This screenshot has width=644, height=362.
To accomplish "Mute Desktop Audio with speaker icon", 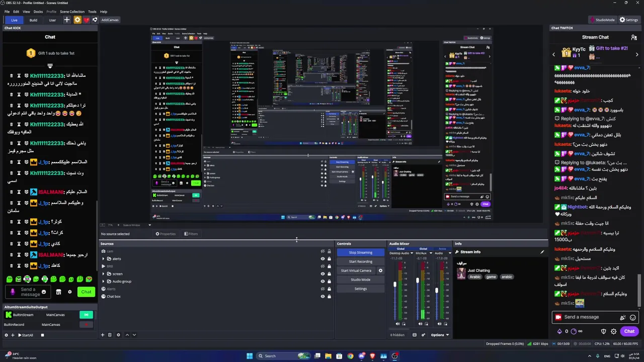I will pyautogui.click(x=397, y=324).
